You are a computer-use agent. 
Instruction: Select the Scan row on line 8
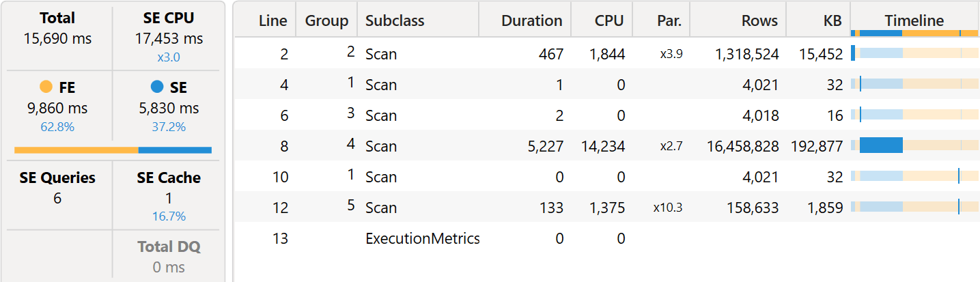pos(606,145)
